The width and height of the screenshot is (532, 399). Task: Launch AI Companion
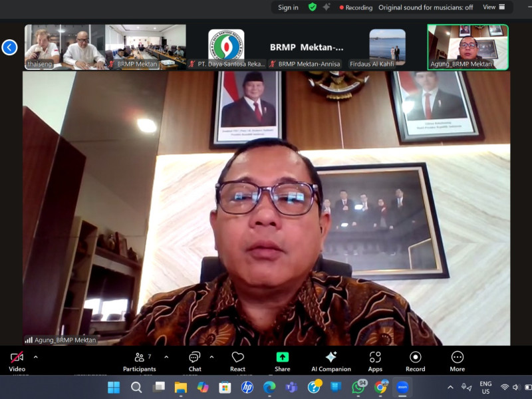point(331,358)
